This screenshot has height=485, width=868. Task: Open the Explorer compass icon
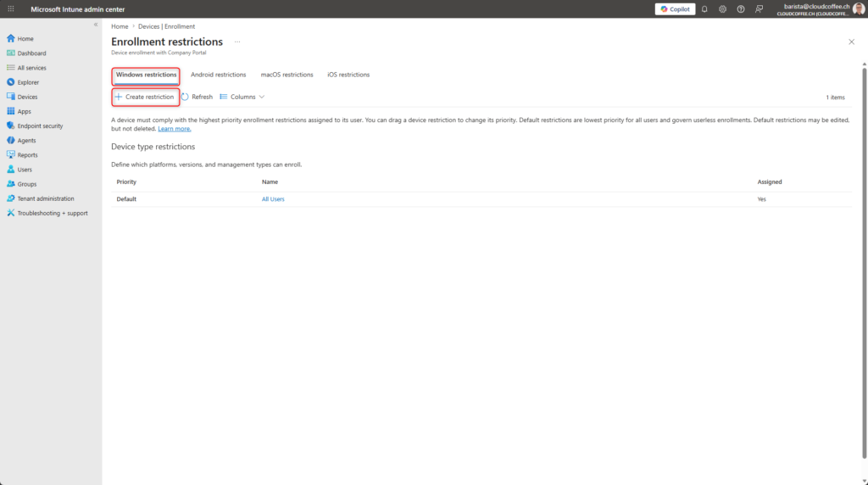click(10, 82)
